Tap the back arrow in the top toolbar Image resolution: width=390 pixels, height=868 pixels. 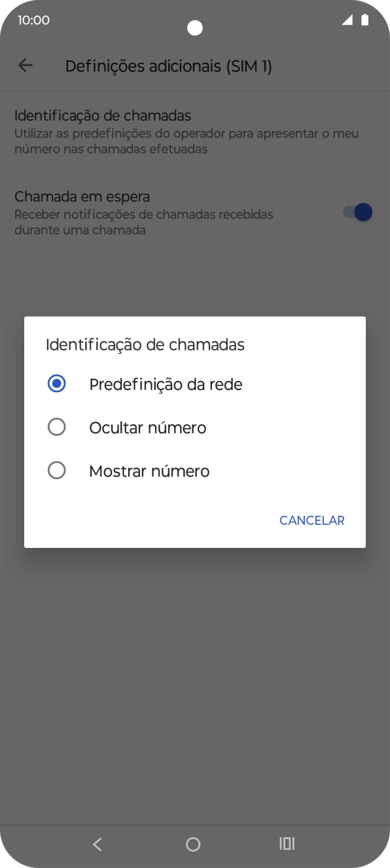click(x=25, y=65)
